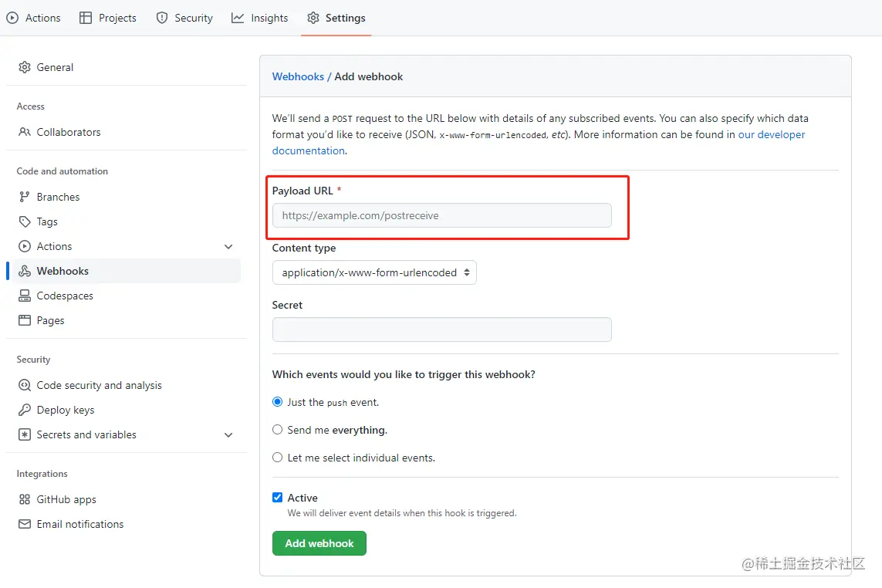Click the Actions play icon in top nav
Image resolution: width=882 pixels, height=588 pixels.
pos(12,18)
